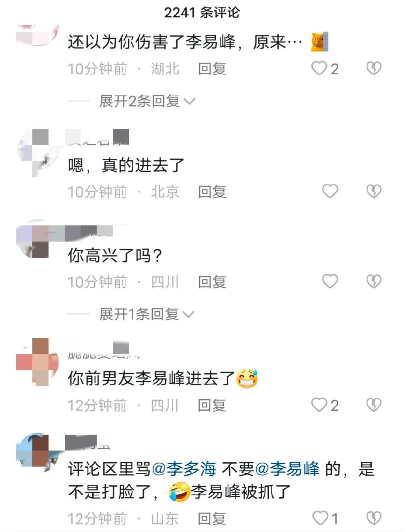Dislike the Hubei comment with broken heart
404x532 pixels.
click(x=374, y=68)
